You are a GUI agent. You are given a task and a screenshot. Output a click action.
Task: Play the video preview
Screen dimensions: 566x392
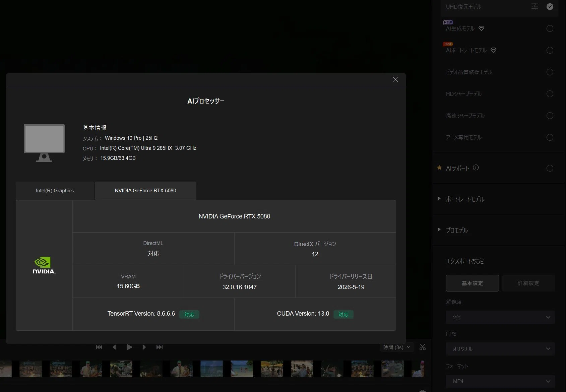pyautogui.click(x=129, y=347)
